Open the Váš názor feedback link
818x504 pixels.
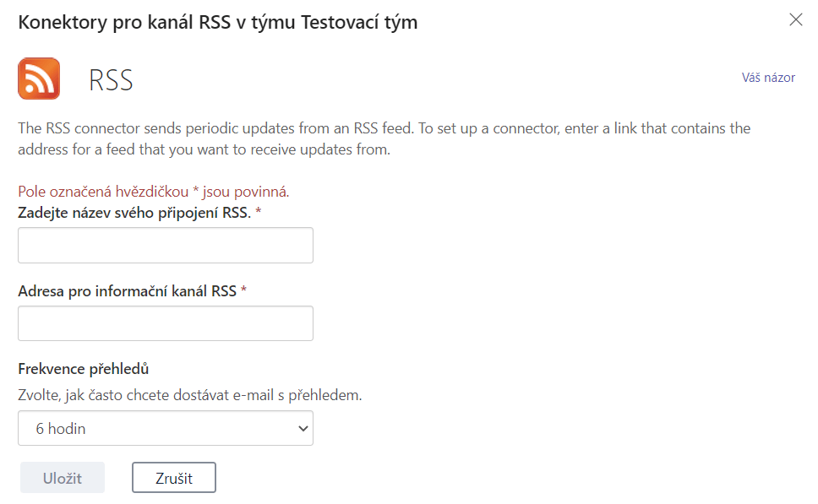(x=768, y=78)
